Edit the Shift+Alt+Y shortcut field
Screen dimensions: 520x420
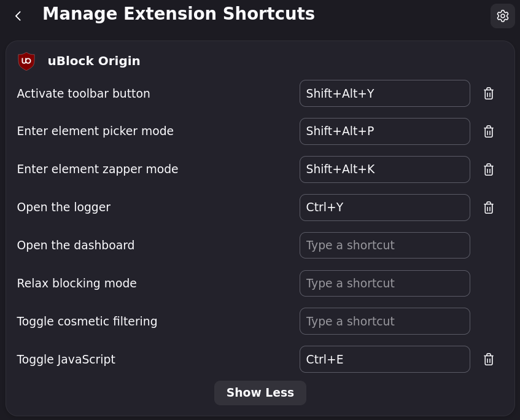pos(385,93)
